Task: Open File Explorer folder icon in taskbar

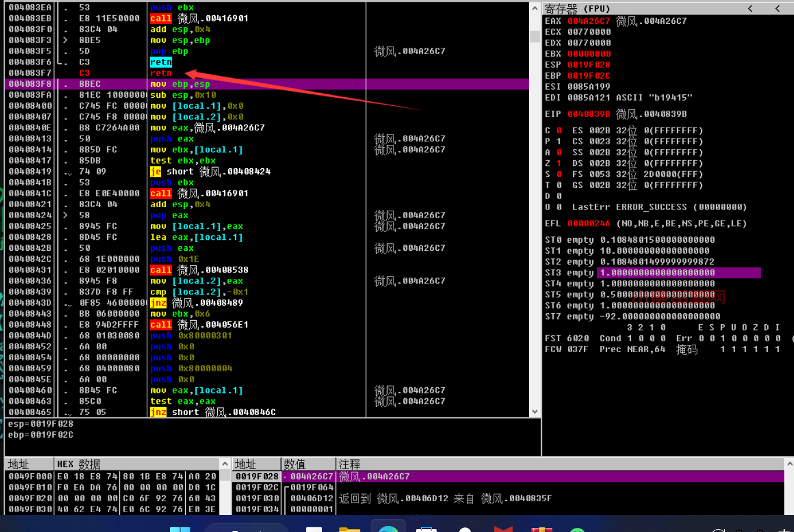Action: tap(349, 529)
